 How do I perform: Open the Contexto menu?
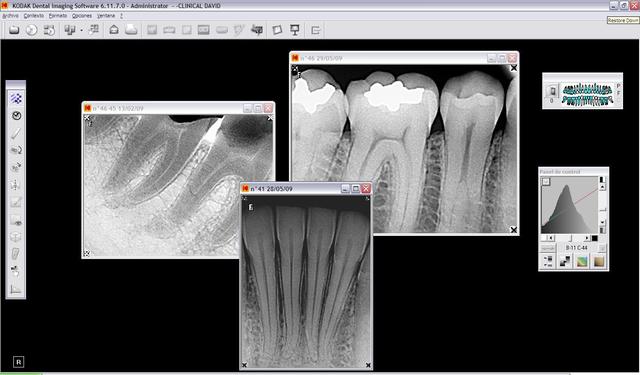33,16
